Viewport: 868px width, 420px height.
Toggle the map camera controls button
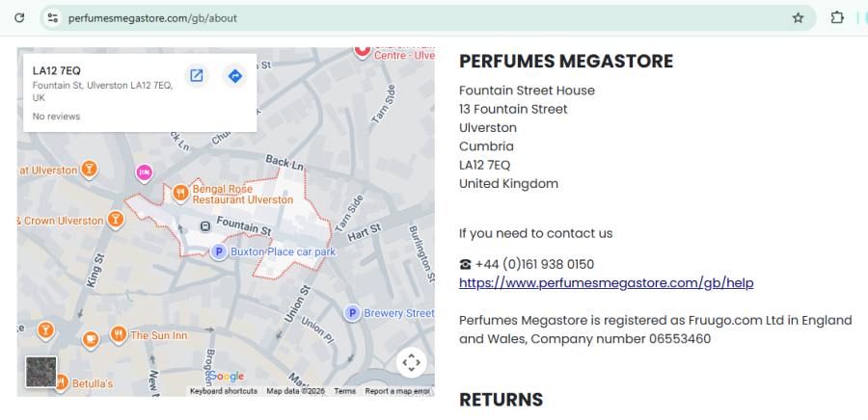click(x=411, y=362)
